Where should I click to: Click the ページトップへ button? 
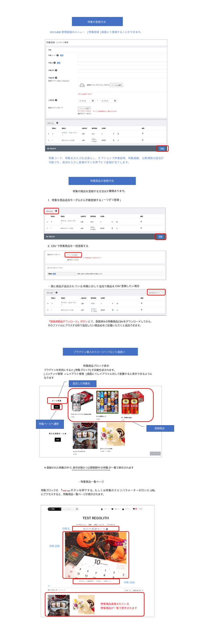tap(155, 453)
